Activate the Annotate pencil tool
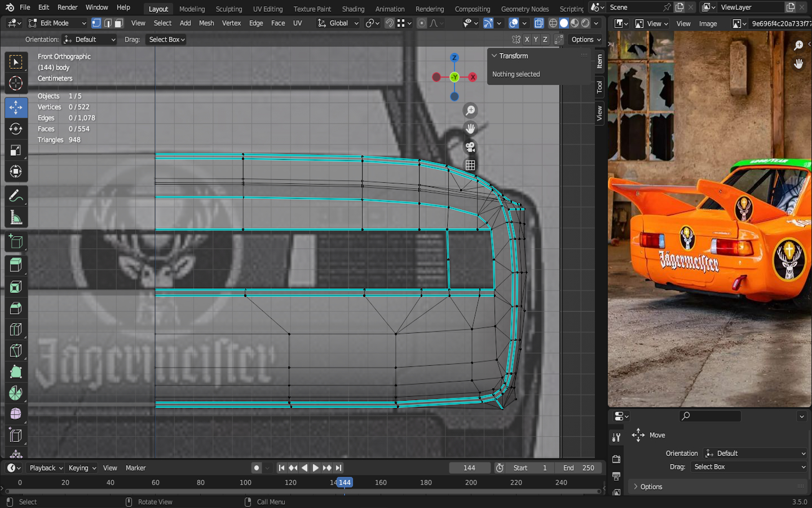This screenshot has width=812, height=508. coord(16,196)
